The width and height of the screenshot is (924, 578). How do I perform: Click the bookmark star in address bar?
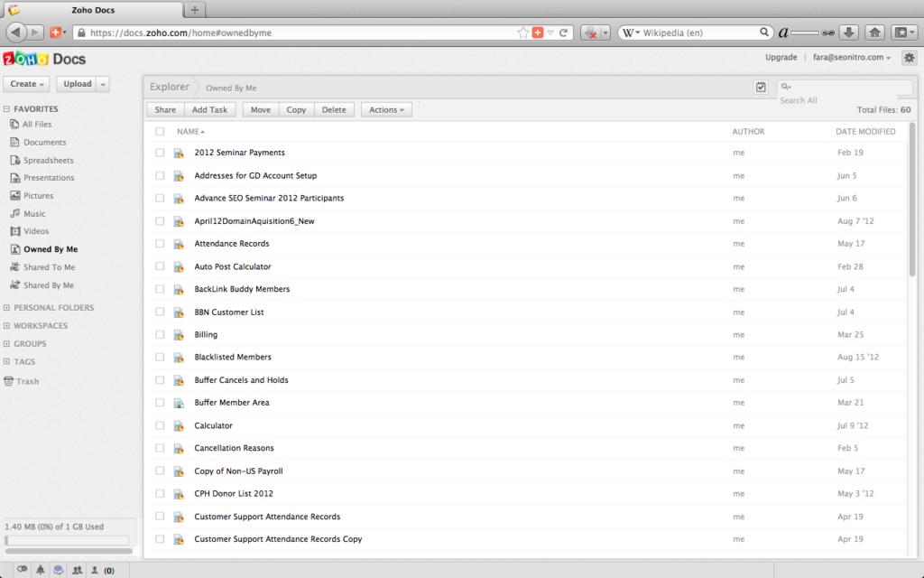[522, 33]
